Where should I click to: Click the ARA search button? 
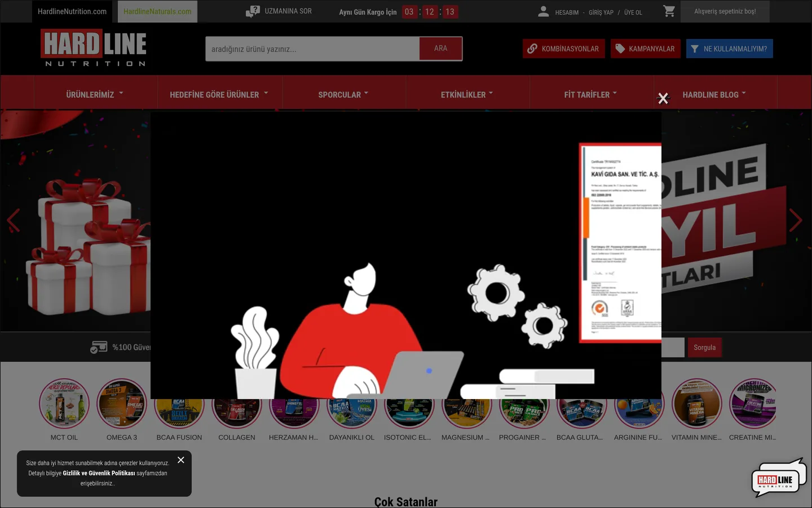coord(441,49)
